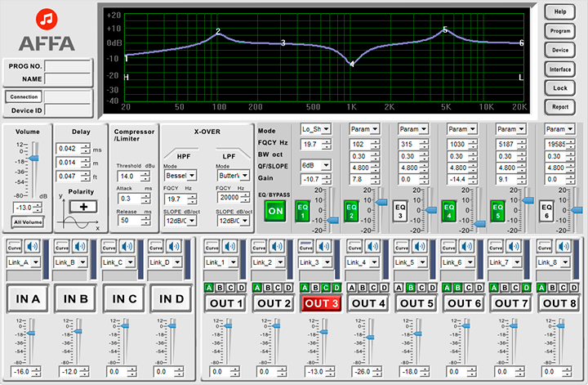
Task: Toggle input B routing for OUT 5
Action: point(411,288)
